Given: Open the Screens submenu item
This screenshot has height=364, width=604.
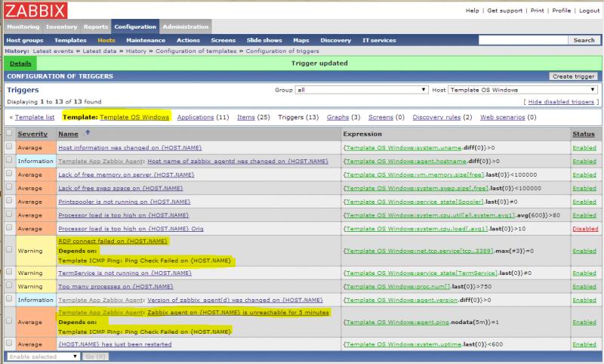Looking at the screenshot, I should click(x=223, y=40).
